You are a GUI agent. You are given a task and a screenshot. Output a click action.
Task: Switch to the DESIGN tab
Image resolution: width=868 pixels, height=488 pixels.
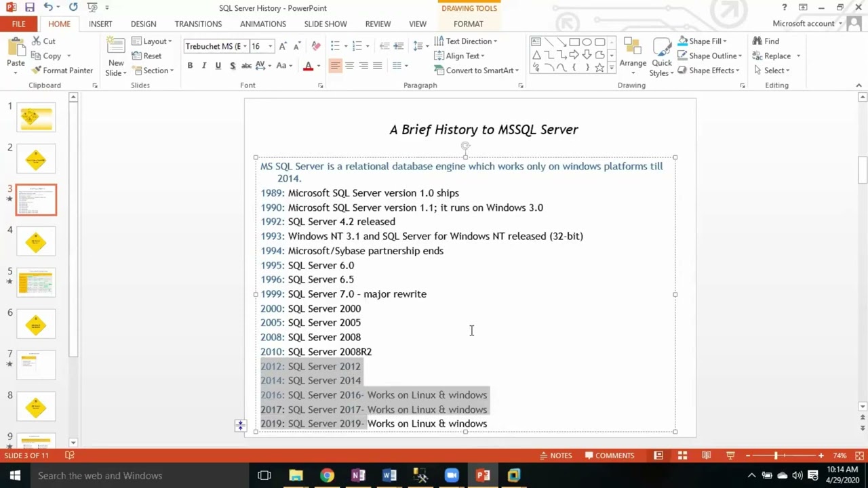[143, 24]
